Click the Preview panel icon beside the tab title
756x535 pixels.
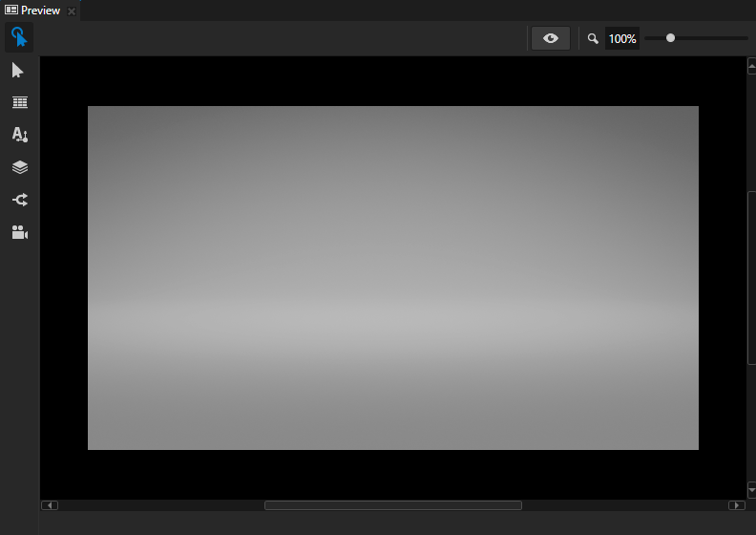tap(11, 11)
